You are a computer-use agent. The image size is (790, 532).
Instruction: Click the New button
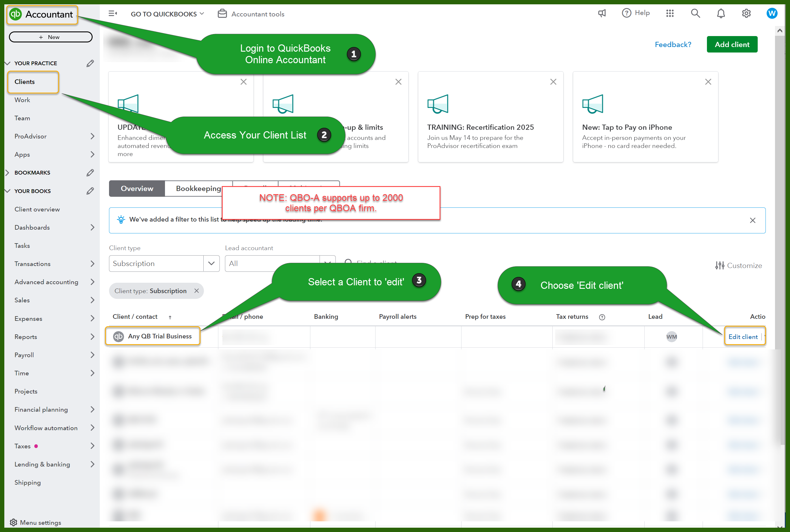(50, 37)
